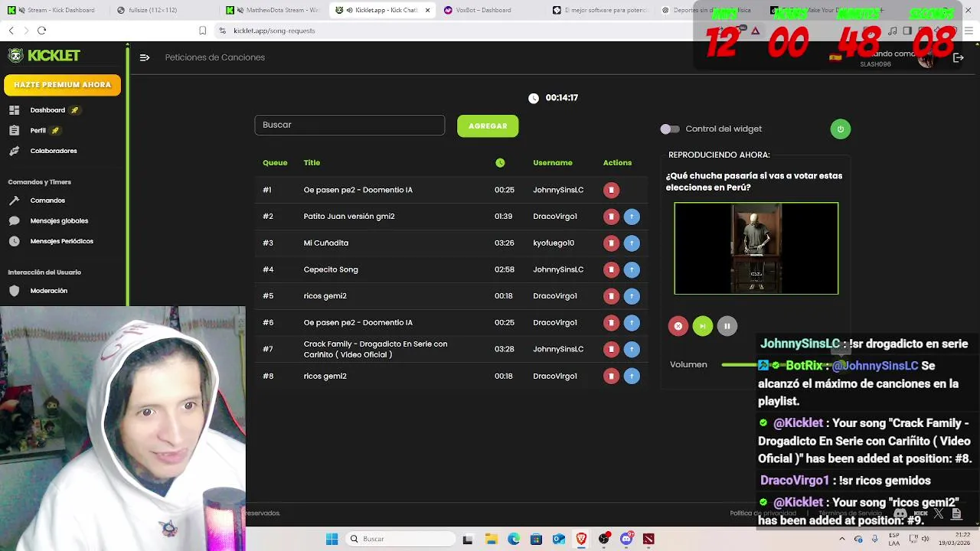Screen dimensions: 980x551
Task: Open Perfil in sidebar
Action: coord(38,131)
